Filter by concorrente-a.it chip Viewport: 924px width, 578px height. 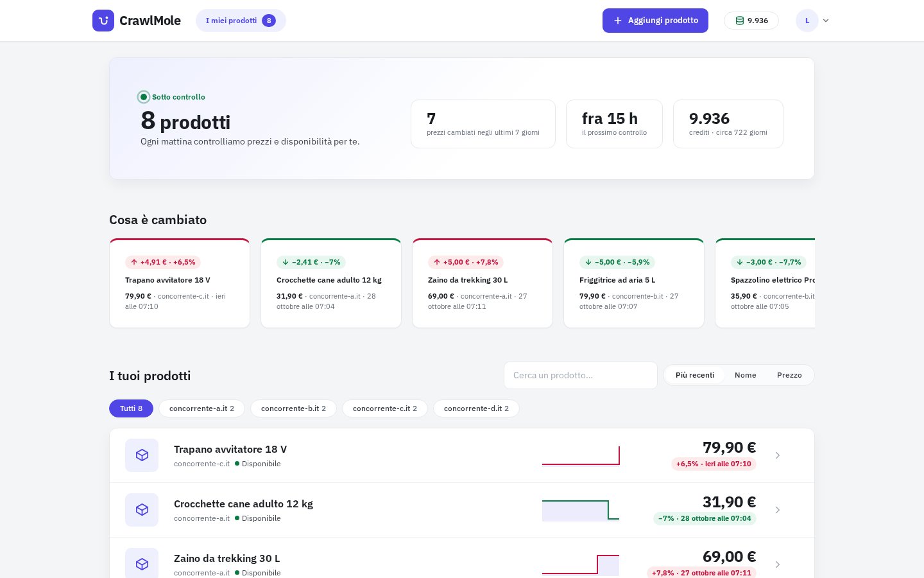(201, 408)
